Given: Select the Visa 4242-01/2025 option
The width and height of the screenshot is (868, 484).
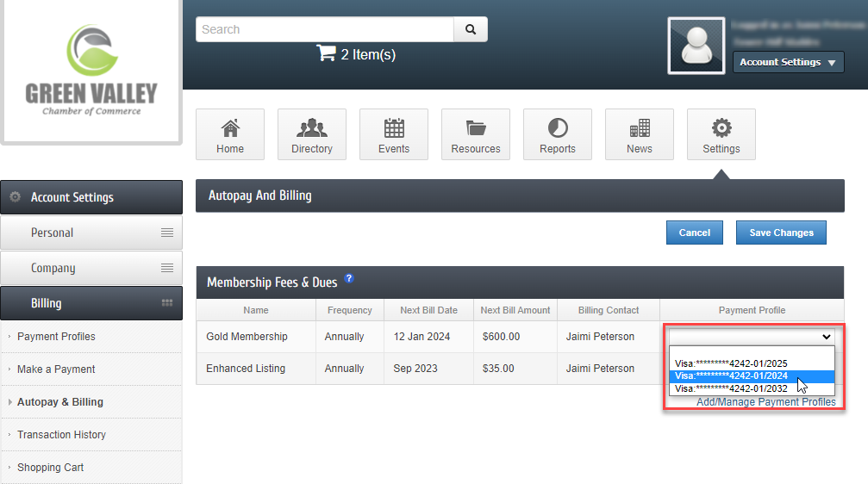Looking at the screenshot, I should coord(731,363).
